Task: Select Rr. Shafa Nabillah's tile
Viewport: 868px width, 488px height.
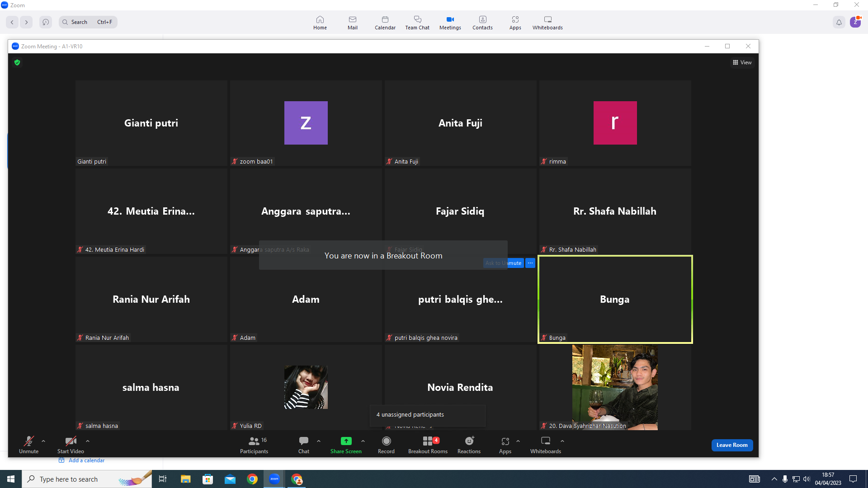Action: point(615,211)
